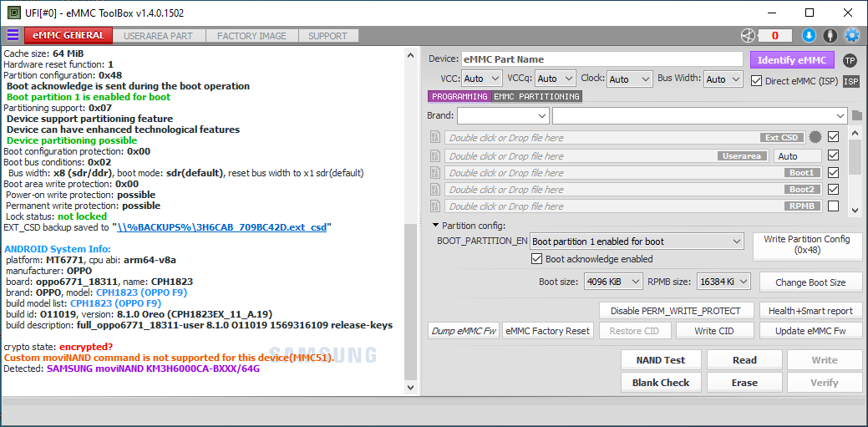The image size is (868, 427).
Task: Click the folder icon beside the Brand model dropdown
Action: point(857,116)
